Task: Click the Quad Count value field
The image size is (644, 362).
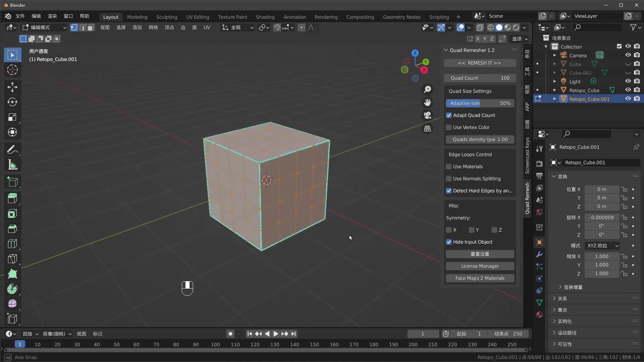Action: (x=480, y=78)
